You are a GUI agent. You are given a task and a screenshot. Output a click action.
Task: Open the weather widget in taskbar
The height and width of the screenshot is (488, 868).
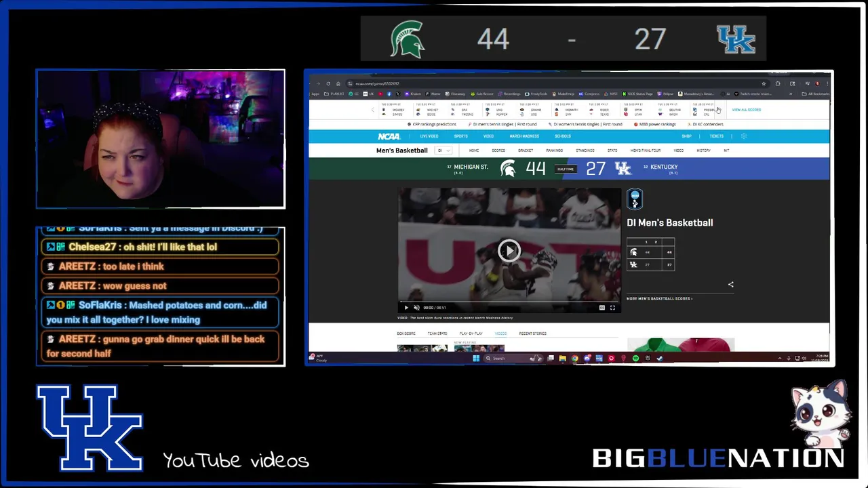pos(319,358)
